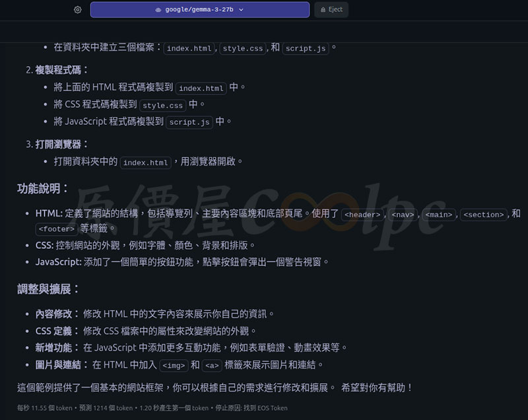Screen dimensions: 528x420
Task: Click the 功能說明 section heading
Action: 43,189
